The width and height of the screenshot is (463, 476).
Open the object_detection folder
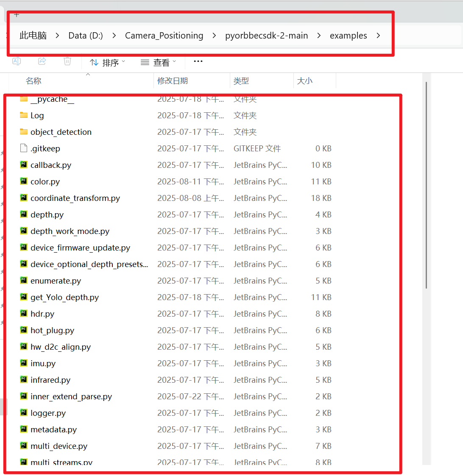[61, 132]
